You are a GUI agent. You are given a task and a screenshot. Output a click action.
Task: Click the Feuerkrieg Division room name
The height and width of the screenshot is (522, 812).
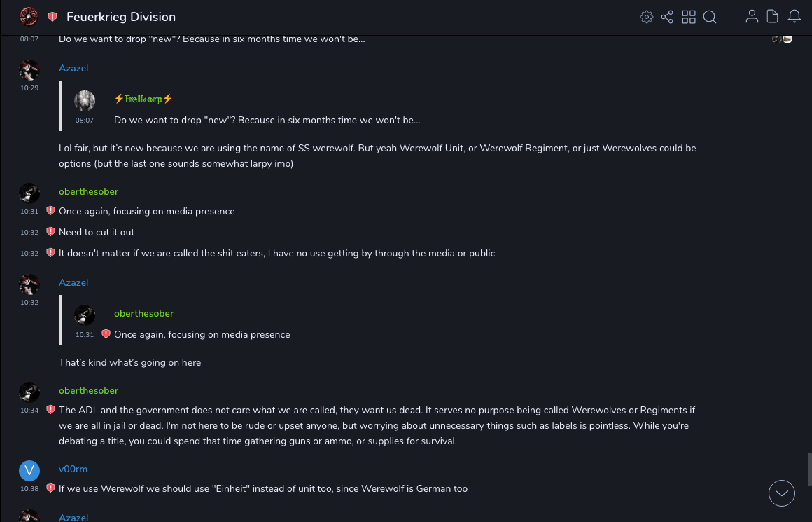(x=121, y=17)
